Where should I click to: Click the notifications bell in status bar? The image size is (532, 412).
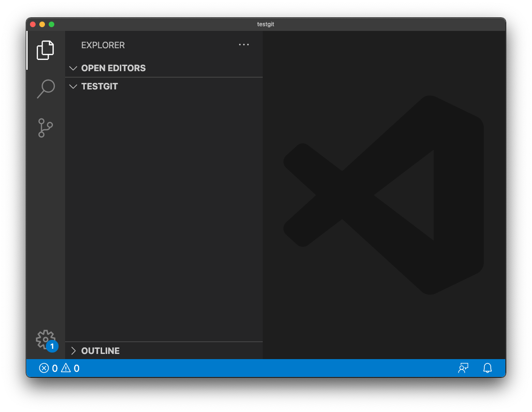tap(488, 368)
